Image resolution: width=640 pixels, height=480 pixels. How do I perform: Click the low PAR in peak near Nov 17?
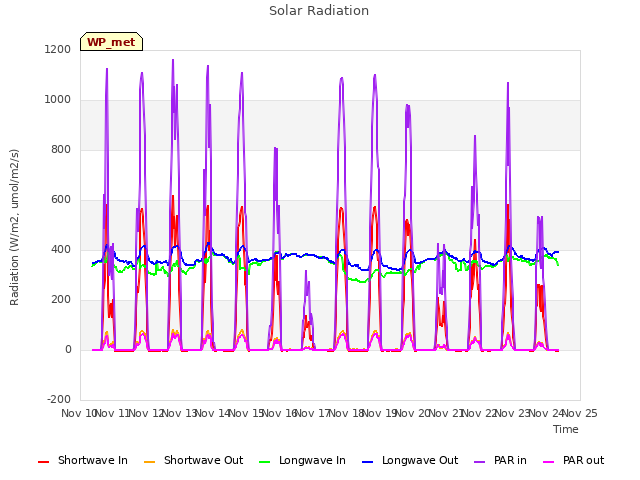pos(306,271)
